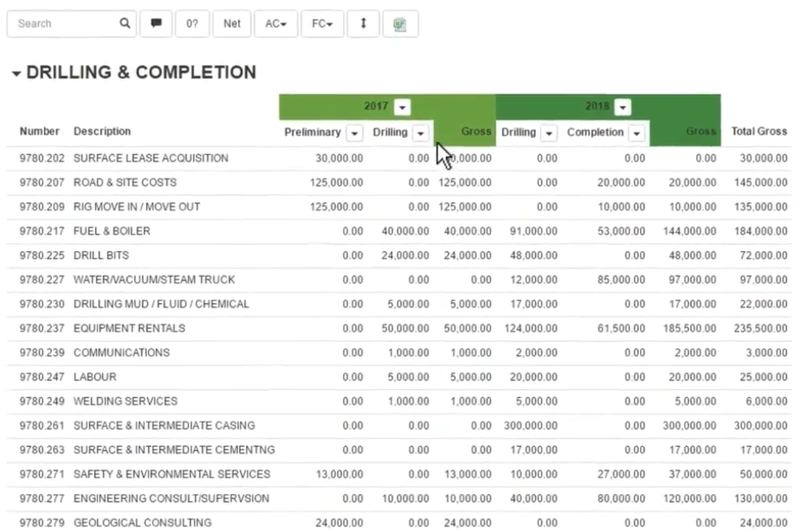The image size is (812, 532).
Task: Click Safety & Environmental Completion value 27,000.00
Action: point(621,474)
